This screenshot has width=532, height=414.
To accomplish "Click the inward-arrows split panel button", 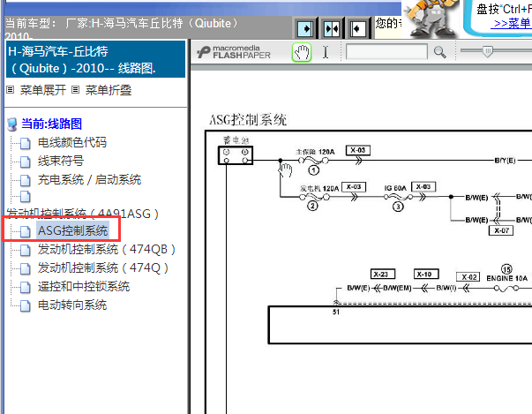I will click(332, 29).
